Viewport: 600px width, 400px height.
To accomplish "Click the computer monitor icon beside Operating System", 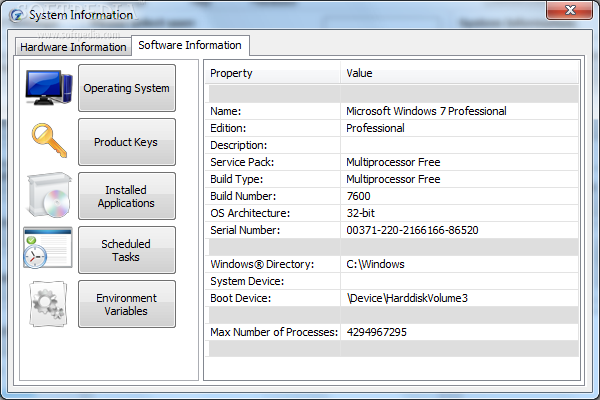I will [x=49, y=88].
